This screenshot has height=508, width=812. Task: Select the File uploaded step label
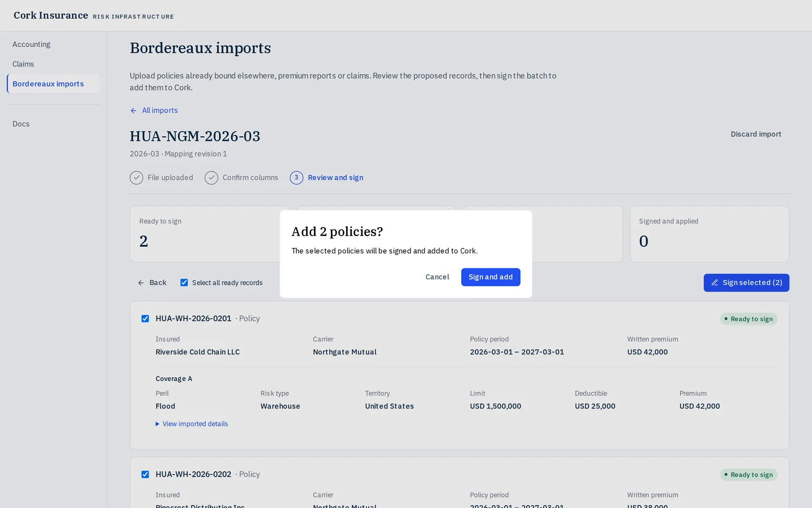coord(171,178)
